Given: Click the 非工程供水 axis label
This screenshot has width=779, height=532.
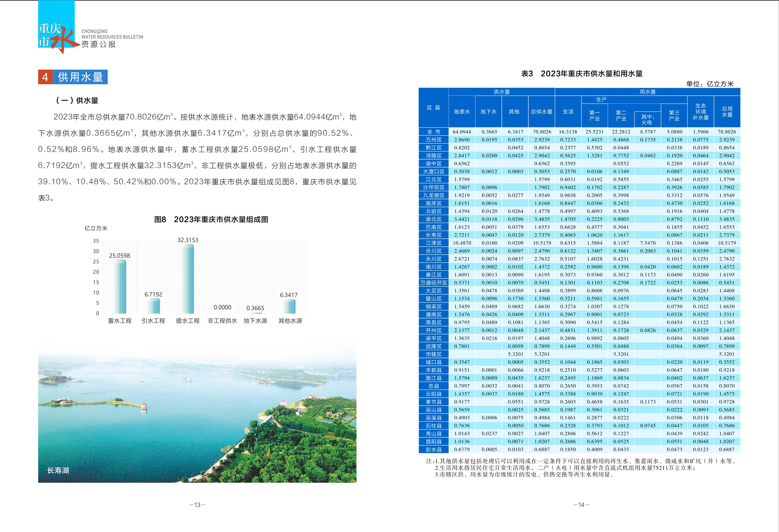Looking at the screenshot, I should click(x=222, y=321).
